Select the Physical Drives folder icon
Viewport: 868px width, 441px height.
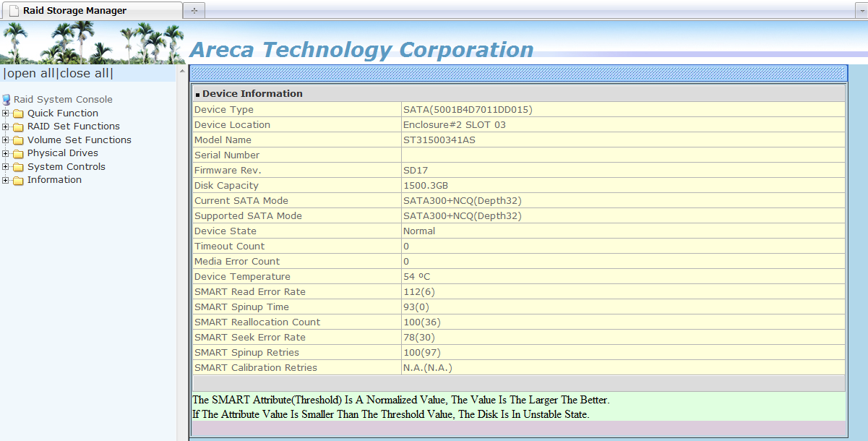point(18,153)
